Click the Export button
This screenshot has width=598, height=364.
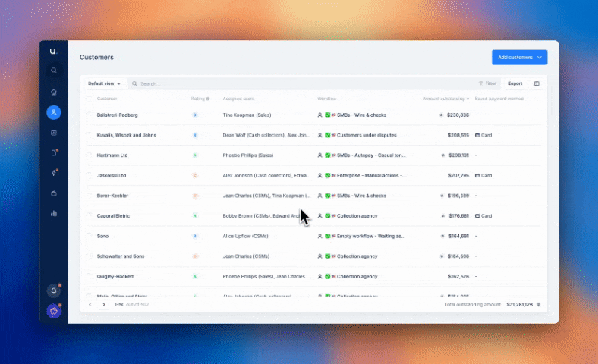(x=515, y=83)
